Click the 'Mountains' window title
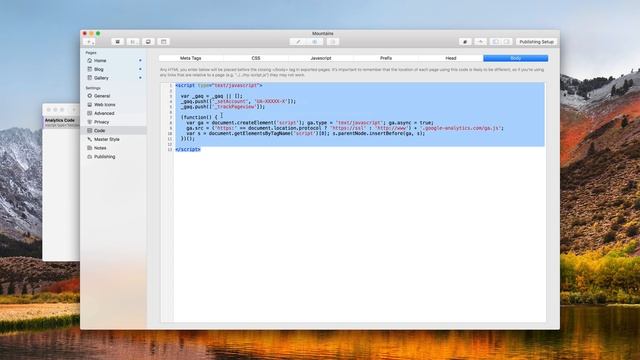Image resolution: width=640 pixels, height=360 pixels. point(322,33)
